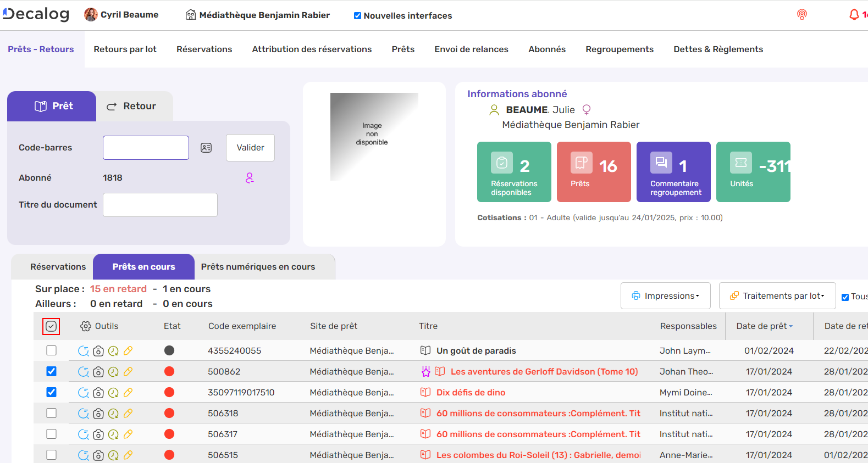Switch to the Retour tab
This screenshot has width=868, height=463.
pyautogui.click(x=132, y=106)
